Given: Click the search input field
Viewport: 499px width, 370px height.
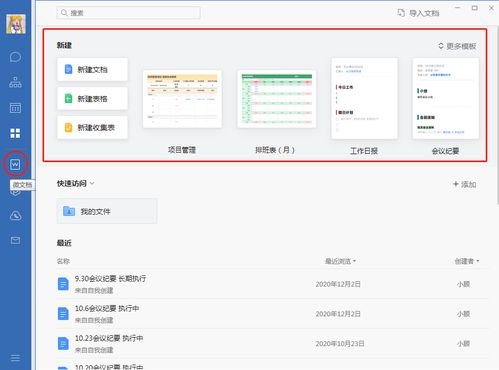Looking at the screenshot, I should 128,13.
